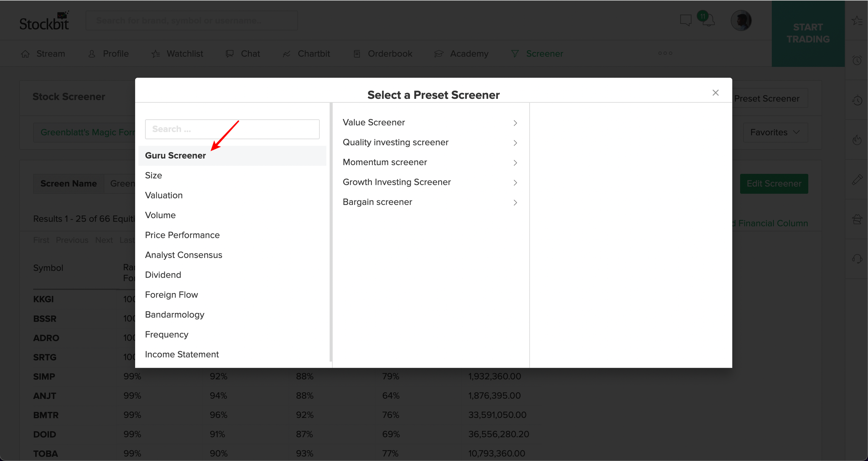Focus the top brand/symbol search box
Image resolution: width=868 pixels, height=461 pixels.
point(192,20)
